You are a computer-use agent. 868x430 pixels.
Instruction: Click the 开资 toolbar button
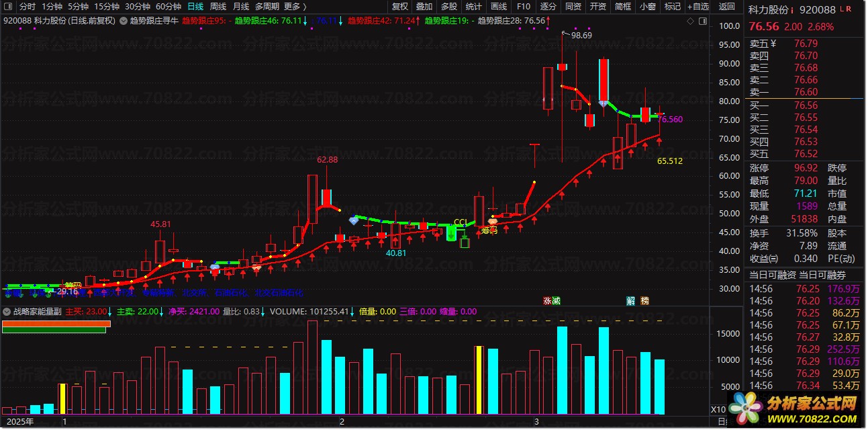point(597,7)
